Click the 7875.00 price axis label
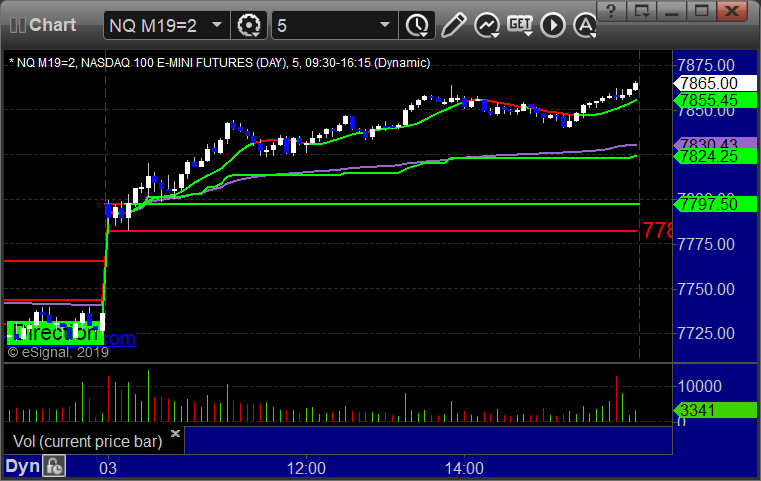The image size is (761, 481). 706,65
